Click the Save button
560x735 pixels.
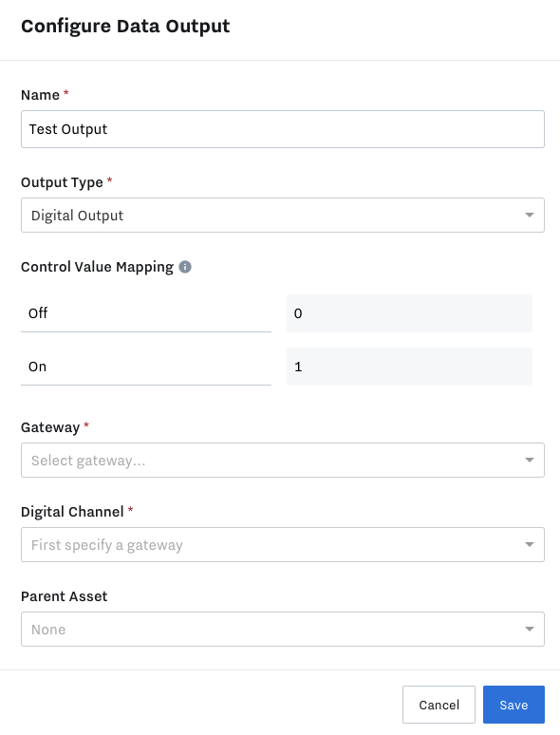(x=513, y=705)
